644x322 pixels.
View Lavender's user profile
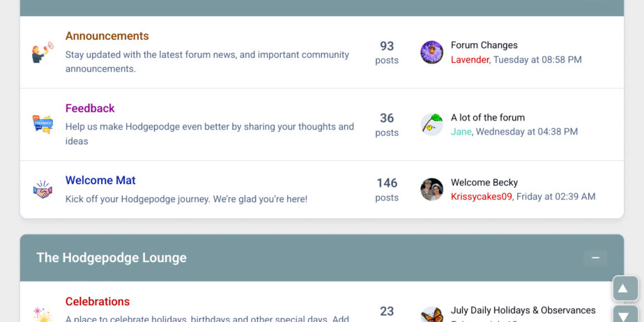(x=470, y=60)
